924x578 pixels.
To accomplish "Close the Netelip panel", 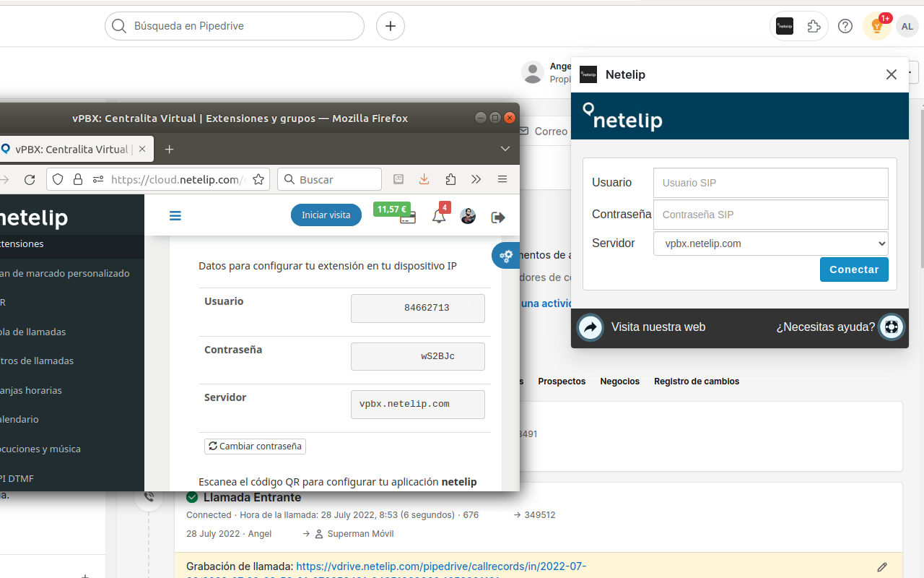I will click(892, 74).
